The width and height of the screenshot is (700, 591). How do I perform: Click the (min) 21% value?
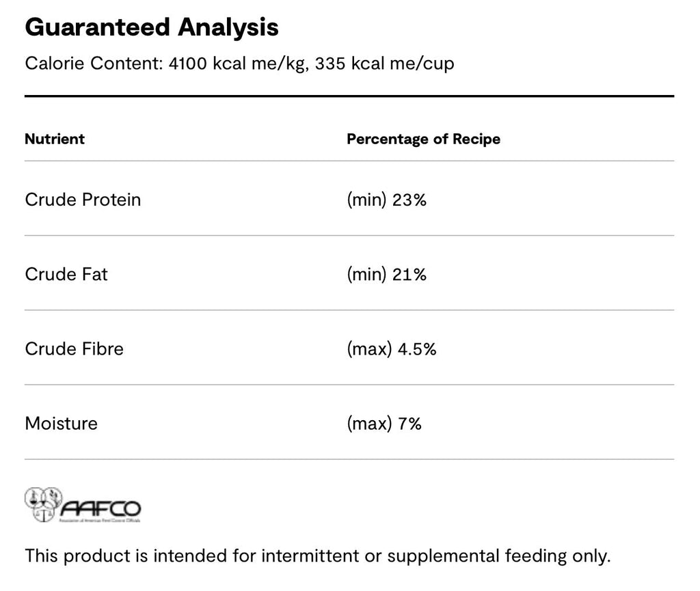point(387,274)
